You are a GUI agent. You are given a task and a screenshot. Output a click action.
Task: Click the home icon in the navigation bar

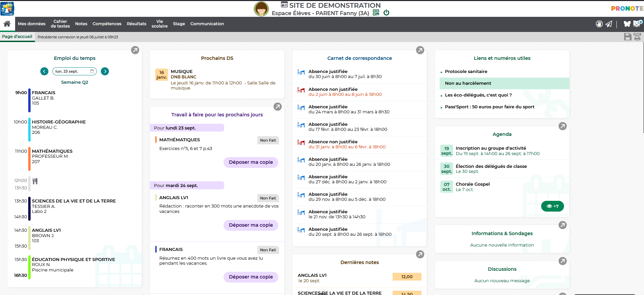(x=7, y=24)
